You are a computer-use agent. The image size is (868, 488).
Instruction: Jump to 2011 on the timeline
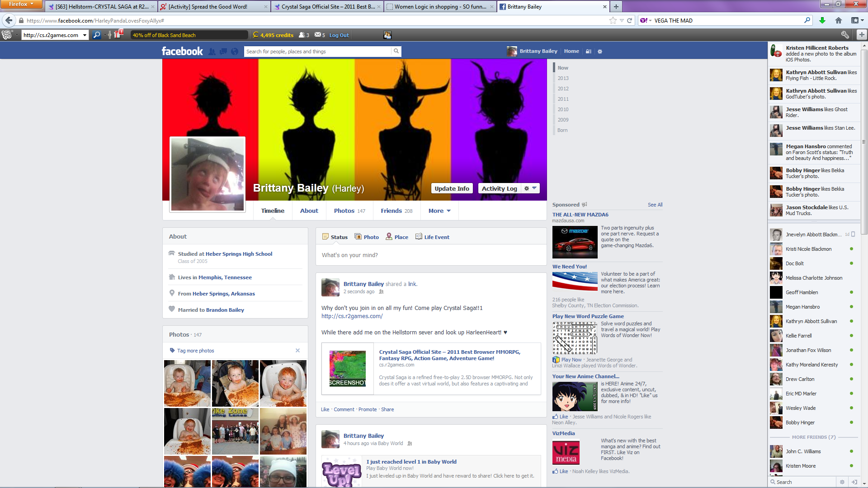pyautogui.click(x=563, y=99)
